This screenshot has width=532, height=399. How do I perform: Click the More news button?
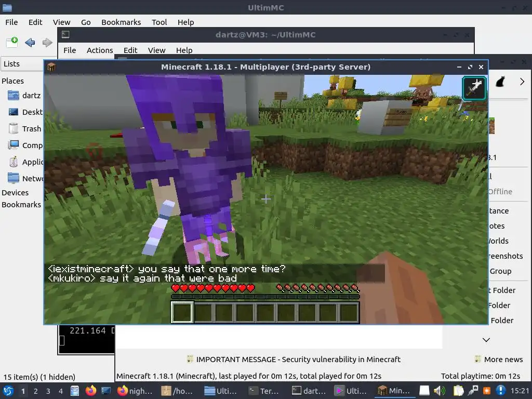point(499,360)
